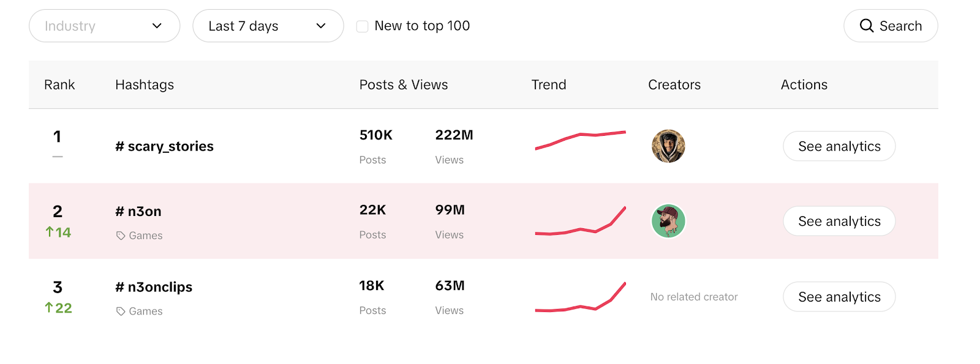Enable the New to top 100 checkbox

tap(362, 26)
